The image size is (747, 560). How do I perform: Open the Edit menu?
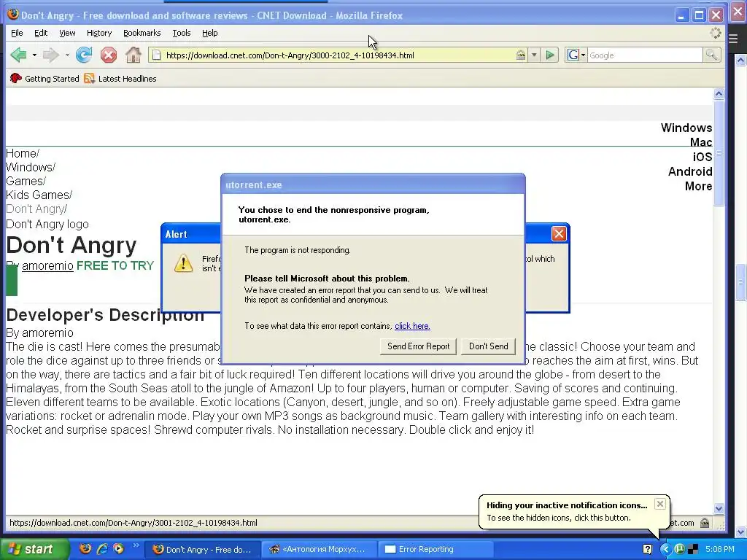click(x=41, y=33)
